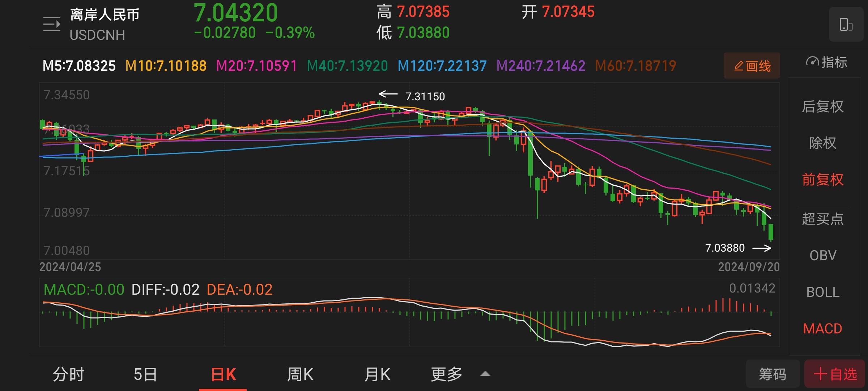Select 后复权 adjustment mode
Screen dimensions: 868x391
pos(823,106)
